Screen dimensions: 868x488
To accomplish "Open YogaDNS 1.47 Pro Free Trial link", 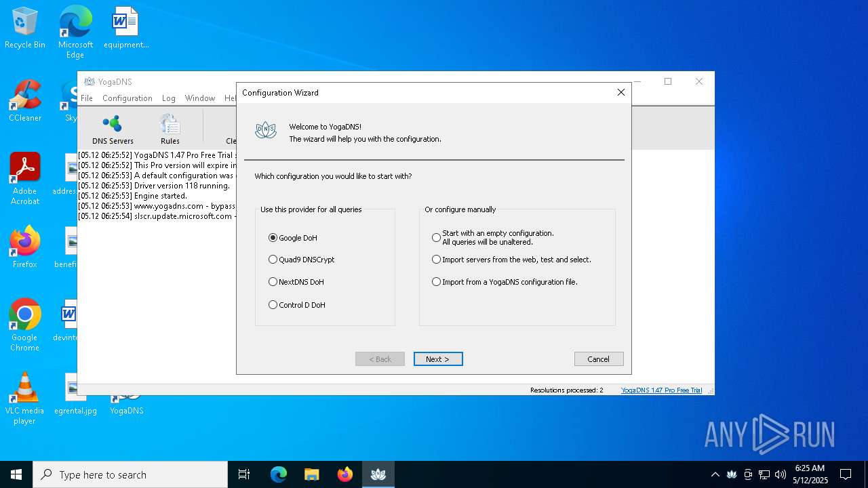I will click(x=662, y=390).
